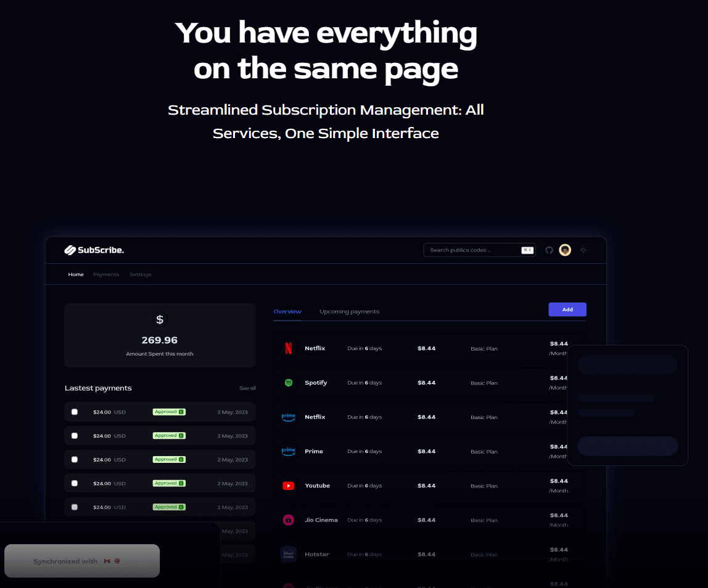Check the first payment row checkbox
The height and width of the screenshot is (588, 708).
pos(75,412)
